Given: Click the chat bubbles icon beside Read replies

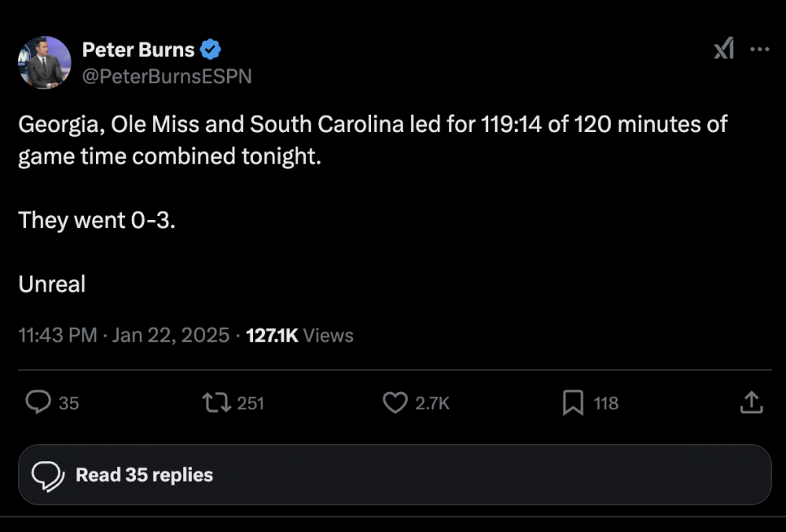Looking at the screenshot, I should point(47,475).
